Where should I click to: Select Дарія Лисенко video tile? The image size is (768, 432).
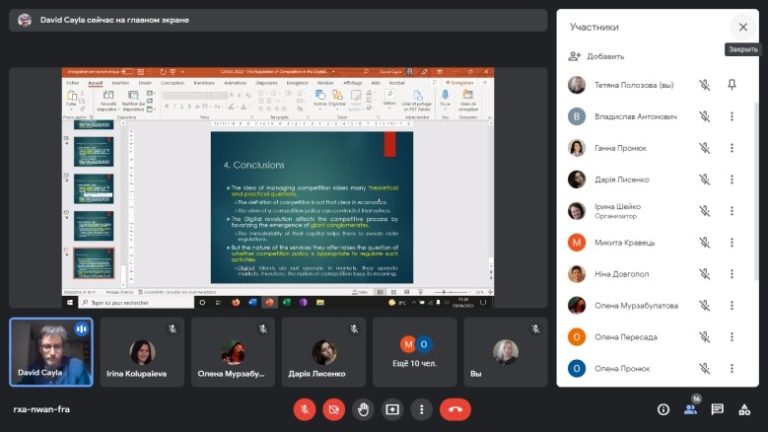pos(324,352)
